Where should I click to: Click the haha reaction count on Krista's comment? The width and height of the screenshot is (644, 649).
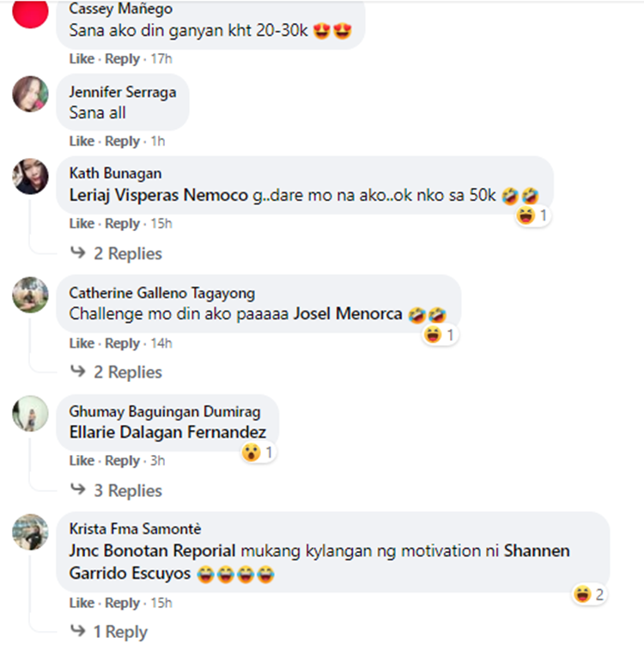click(x=599, y=595)
